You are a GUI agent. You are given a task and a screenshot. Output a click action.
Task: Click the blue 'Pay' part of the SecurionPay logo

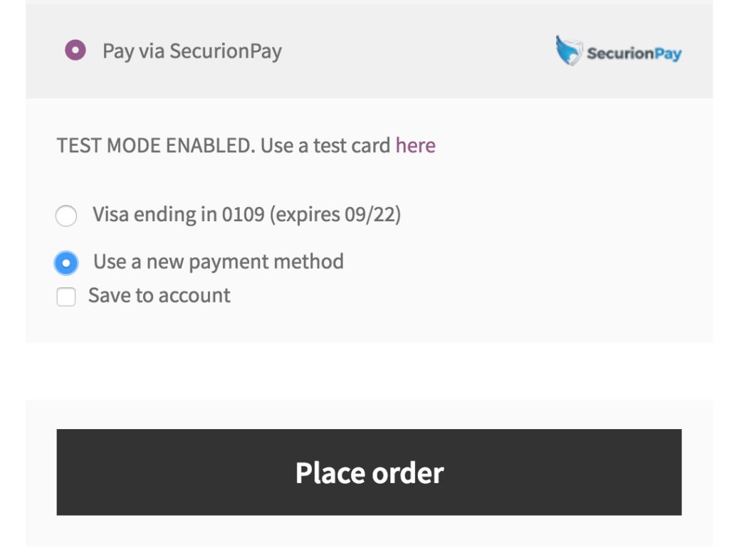pyautogui.click(x=668, y=53)
